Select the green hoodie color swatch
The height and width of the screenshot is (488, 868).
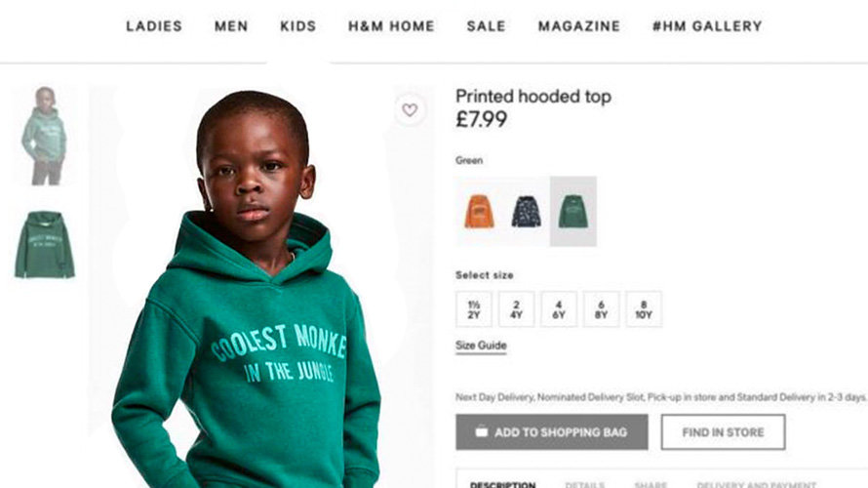(572, 211)
